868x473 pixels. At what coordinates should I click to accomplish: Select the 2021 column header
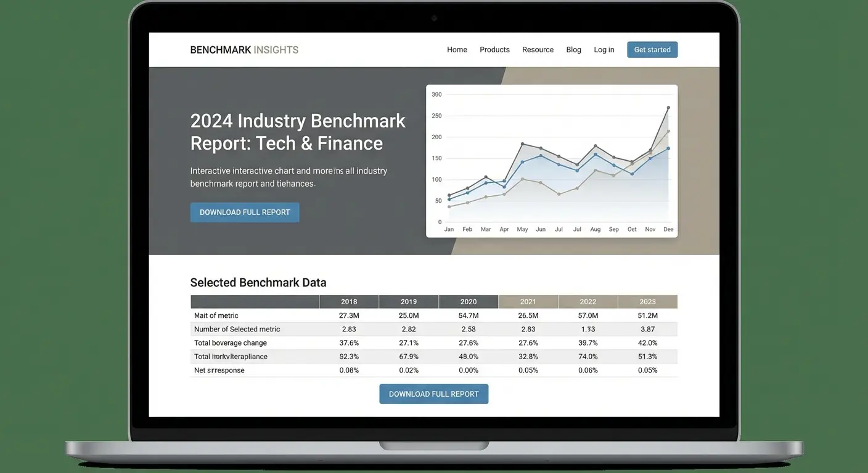(x=528, y=302)
